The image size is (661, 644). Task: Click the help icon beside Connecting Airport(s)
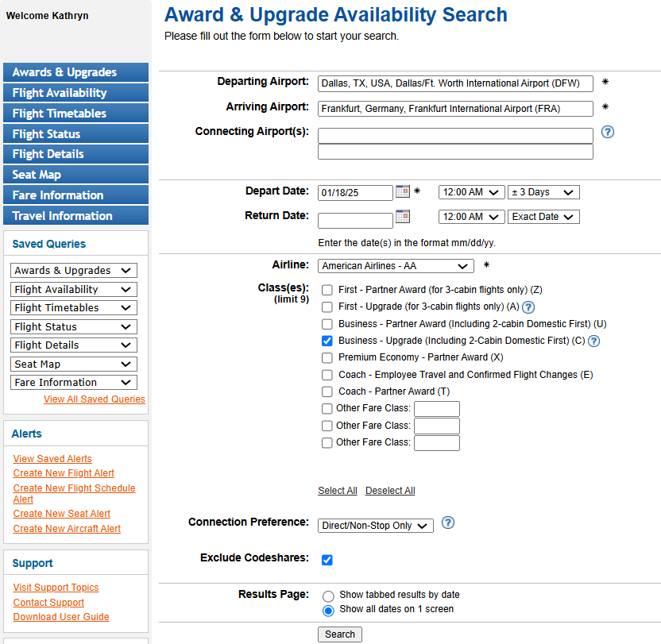(x=607, y=132)
